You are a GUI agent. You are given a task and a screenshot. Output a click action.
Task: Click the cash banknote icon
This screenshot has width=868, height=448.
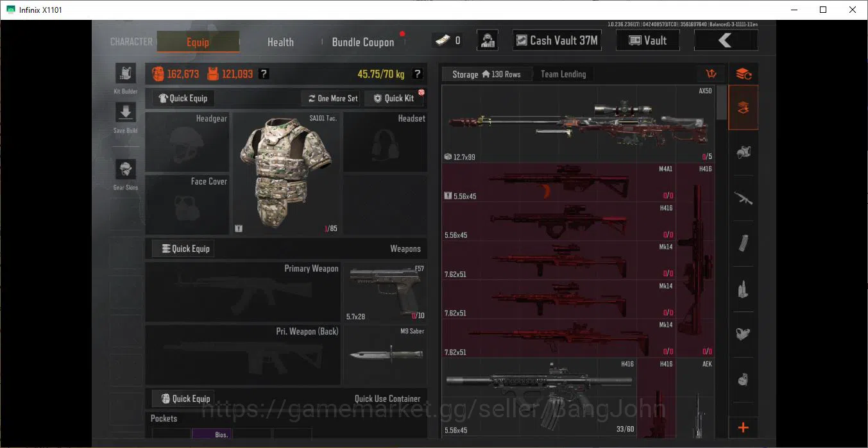(441, 40)
